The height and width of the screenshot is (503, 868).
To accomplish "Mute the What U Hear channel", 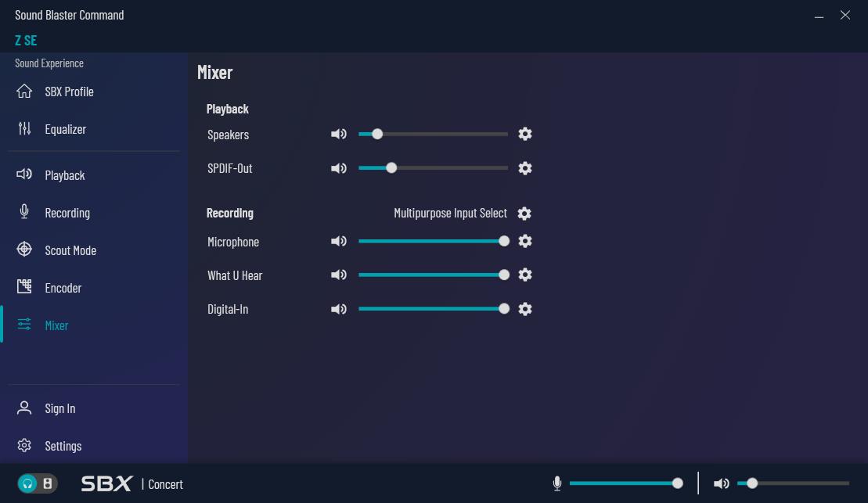I will coord(339,275).
